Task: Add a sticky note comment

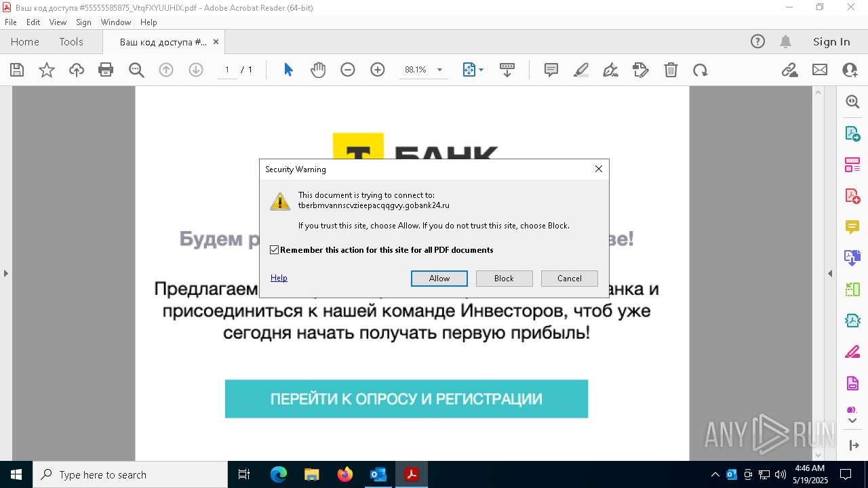Action: [x=551, y=70]
